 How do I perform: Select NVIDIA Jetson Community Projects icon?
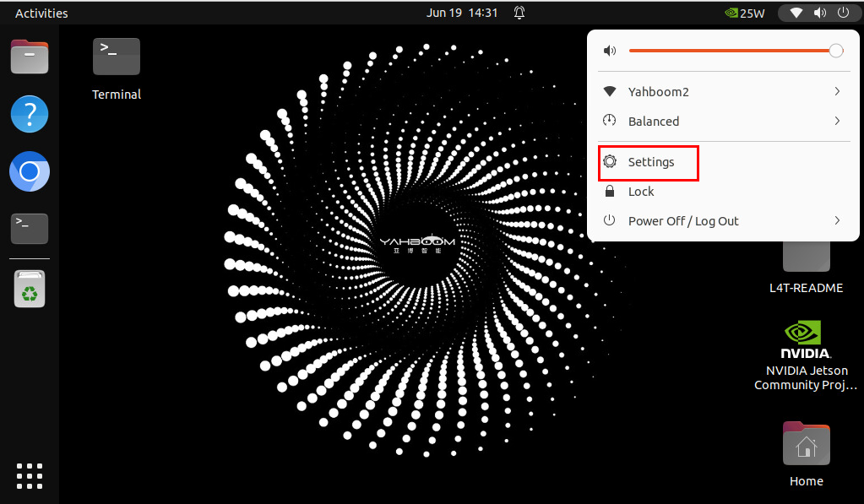tap(806, 355)
